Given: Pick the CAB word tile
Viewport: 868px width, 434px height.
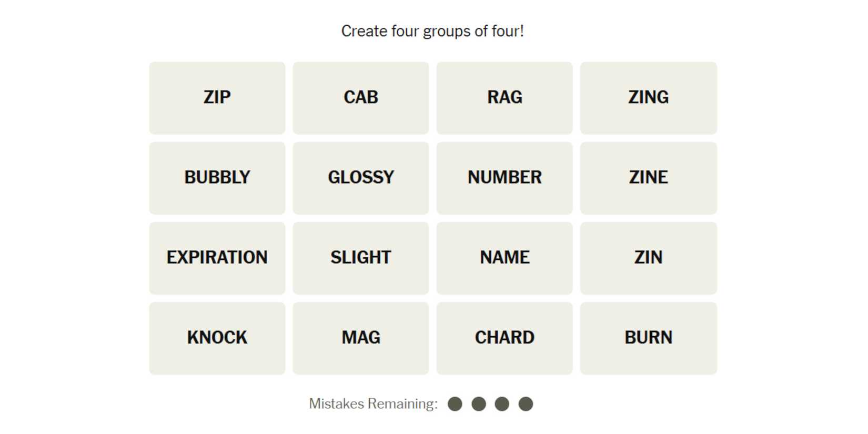Looking at the screenshot, I should [360, 98].
